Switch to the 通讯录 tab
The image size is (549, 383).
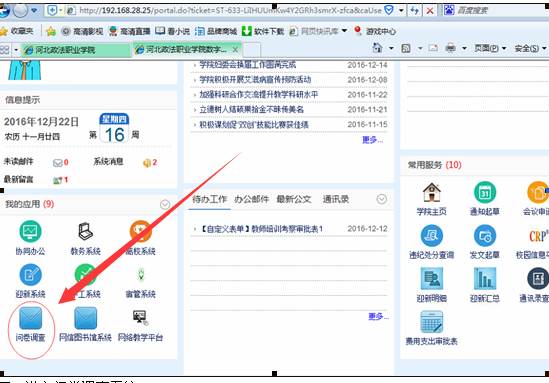[335, 200]
